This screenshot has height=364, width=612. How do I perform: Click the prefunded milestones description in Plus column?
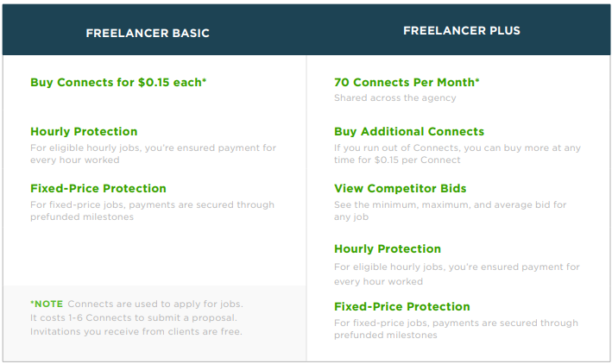point(456,329)
